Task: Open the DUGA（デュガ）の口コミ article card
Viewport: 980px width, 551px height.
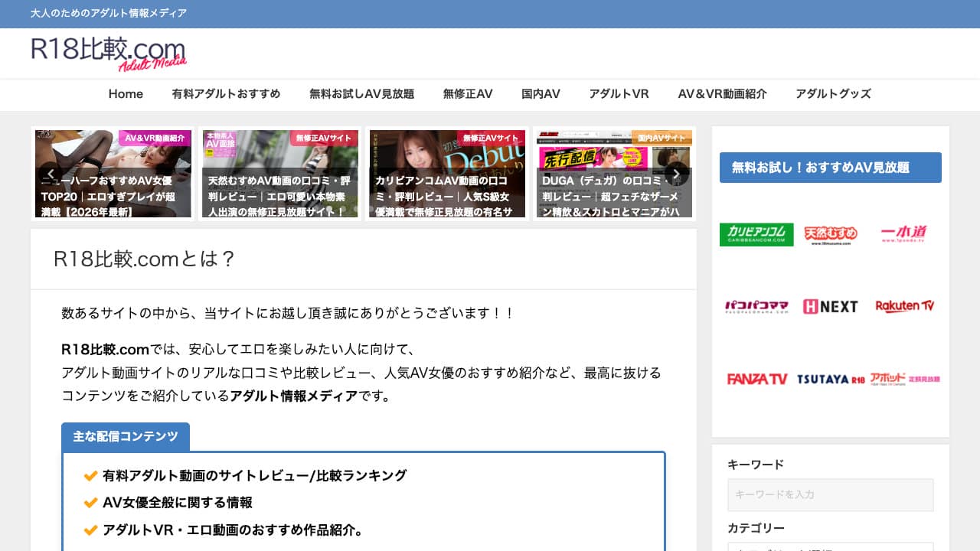Action: (614, 174)
